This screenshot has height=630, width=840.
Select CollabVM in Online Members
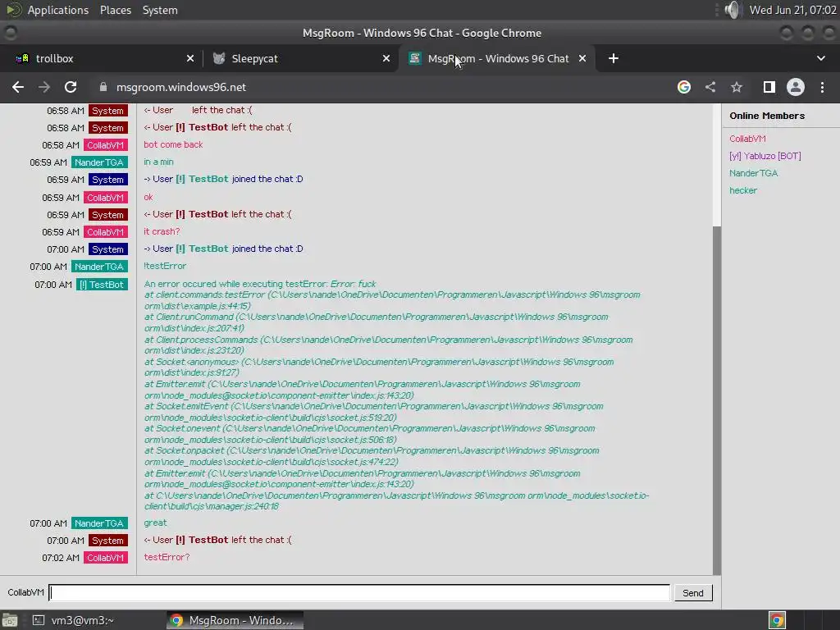[x=747, y=139]
